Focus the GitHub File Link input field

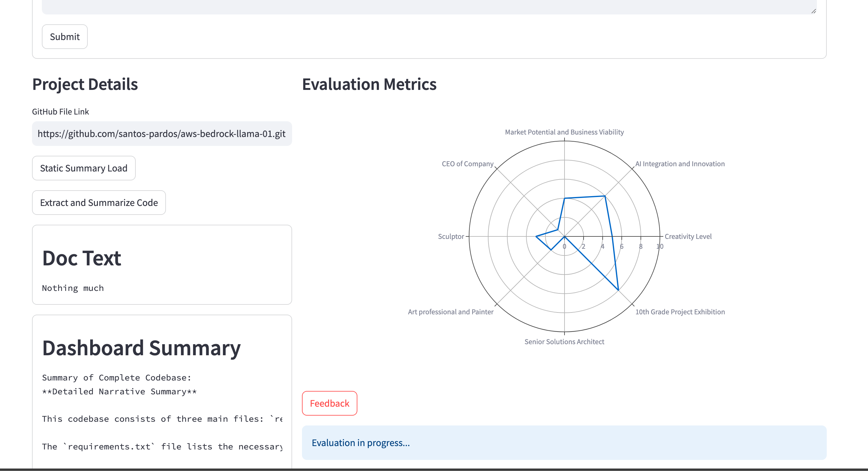[162, 134]
